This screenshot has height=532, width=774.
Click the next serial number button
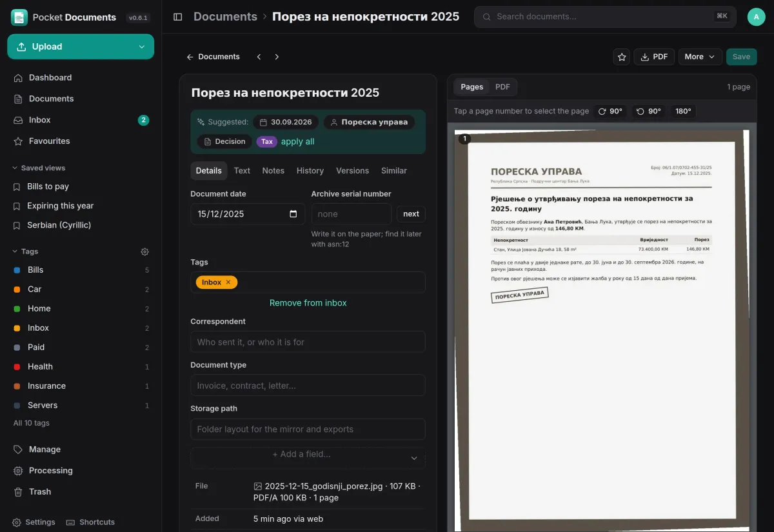[x=412, y=214]
